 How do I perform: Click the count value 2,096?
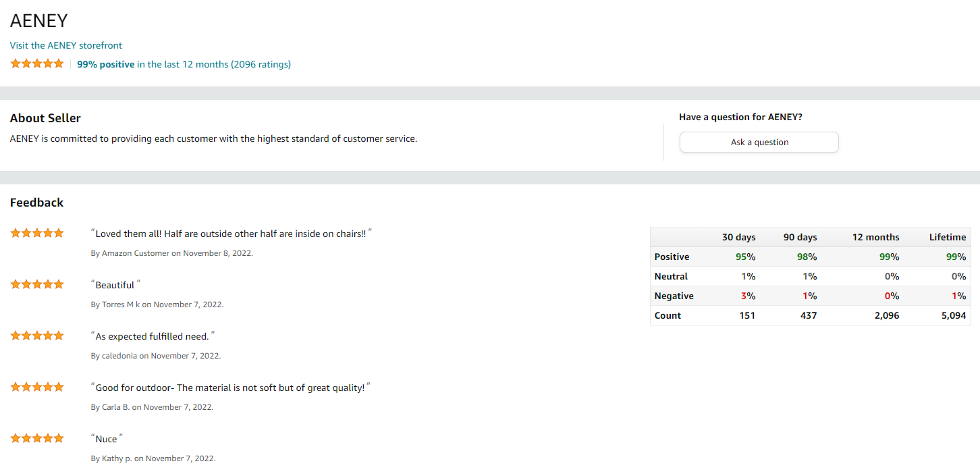(886, 315)
